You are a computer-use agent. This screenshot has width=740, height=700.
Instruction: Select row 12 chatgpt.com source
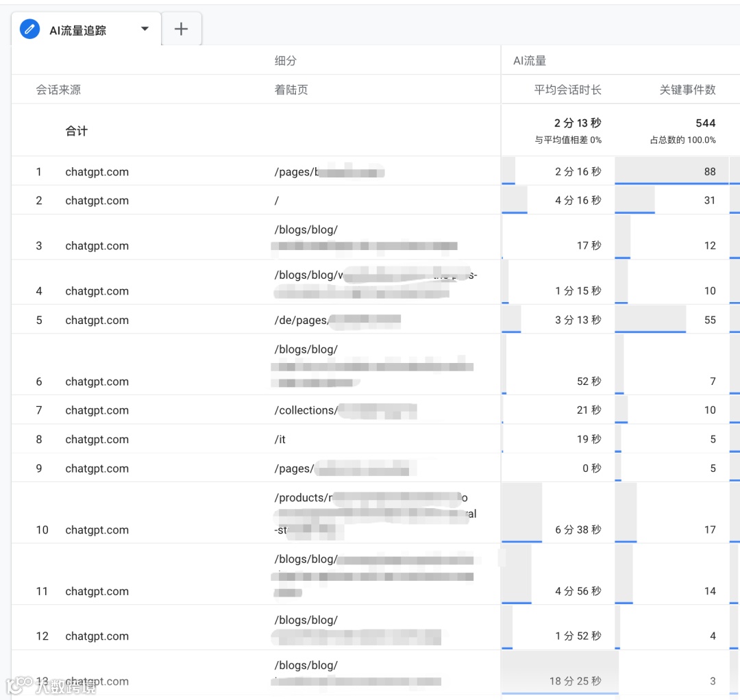(97, 636)
